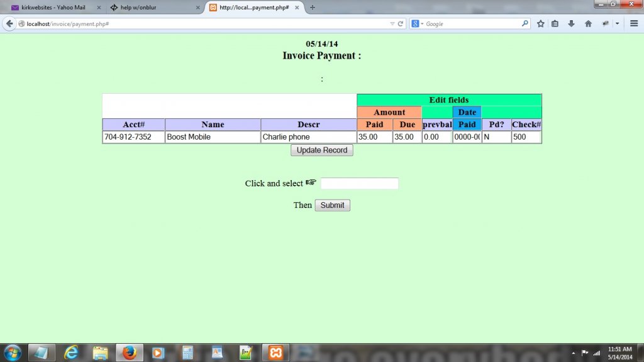Edit the Check# field 500
This screenshot has width=644, height=362.
click(x=526, y=137)
